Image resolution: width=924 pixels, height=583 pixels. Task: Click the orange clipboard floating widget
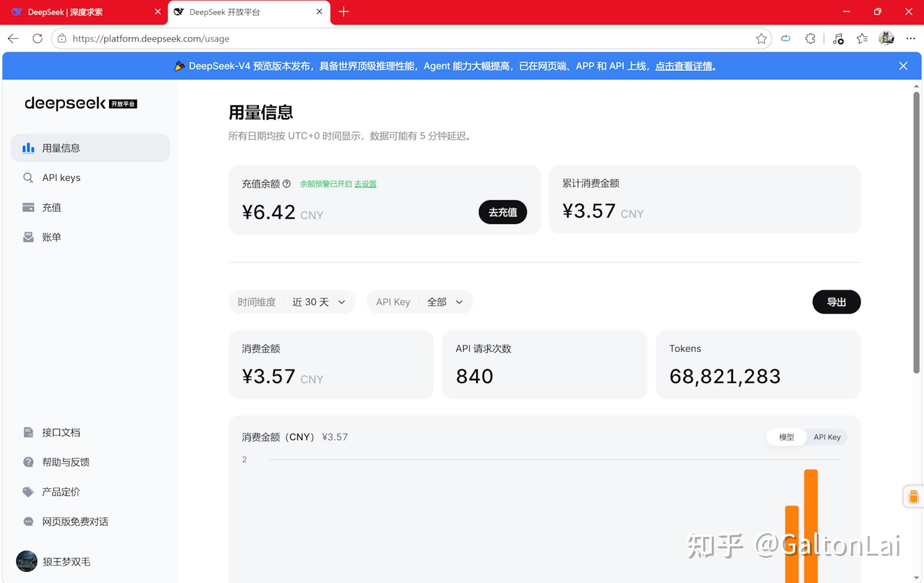coord(914,497)
